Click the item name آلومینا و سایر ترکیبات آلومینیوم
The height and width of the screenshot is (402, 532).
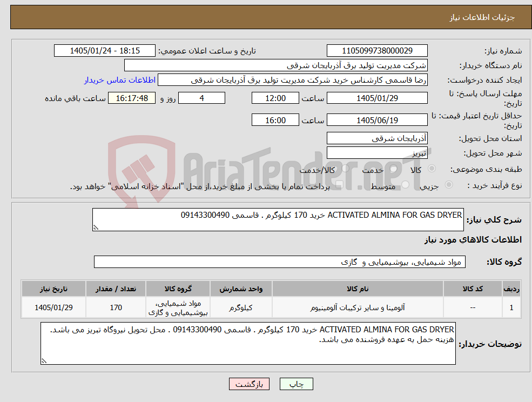point(358,307)
